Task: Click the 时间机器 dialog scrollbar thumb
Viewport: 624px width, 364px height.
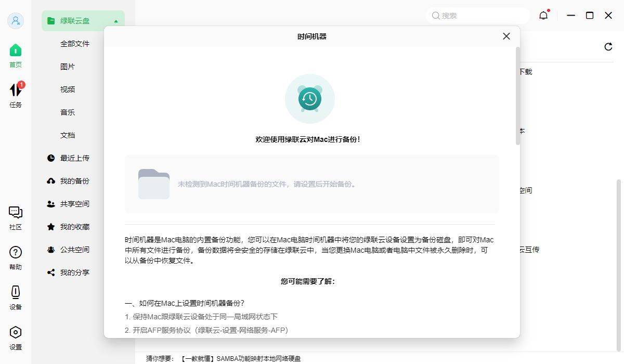Action: tap(517, 96)
